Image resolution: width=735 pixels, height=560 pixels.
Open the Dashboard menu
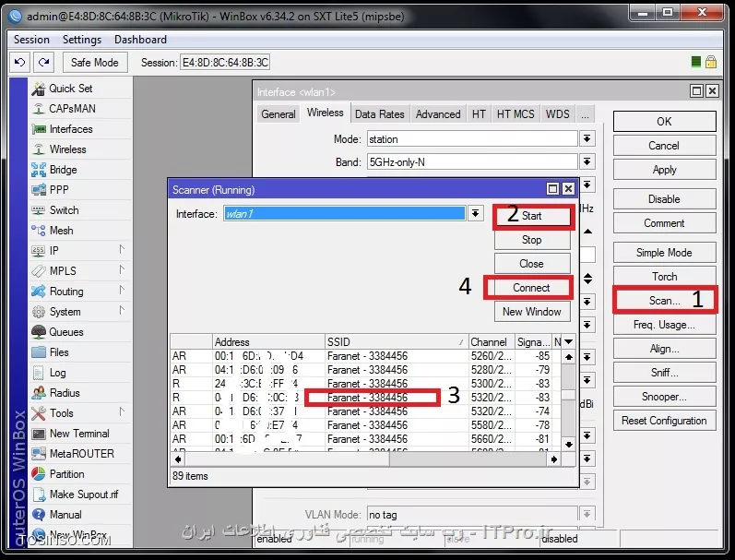140,40
